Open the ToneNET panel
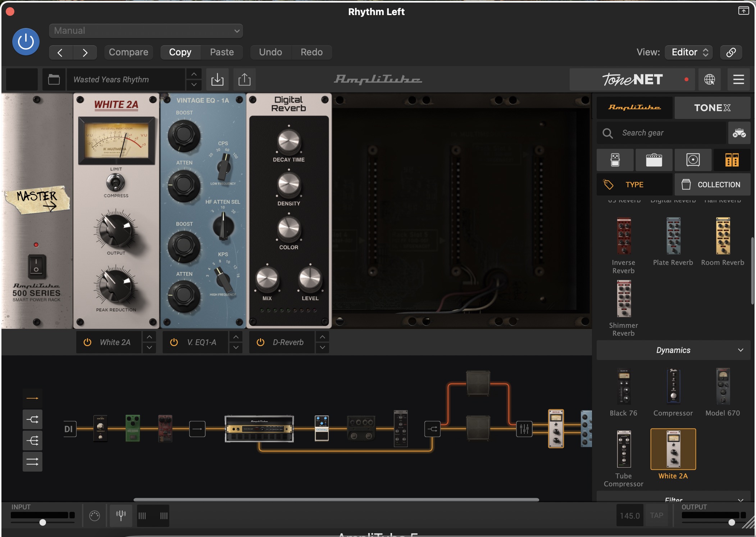Viewport: 756px width, 537px height. click(633, 79)
